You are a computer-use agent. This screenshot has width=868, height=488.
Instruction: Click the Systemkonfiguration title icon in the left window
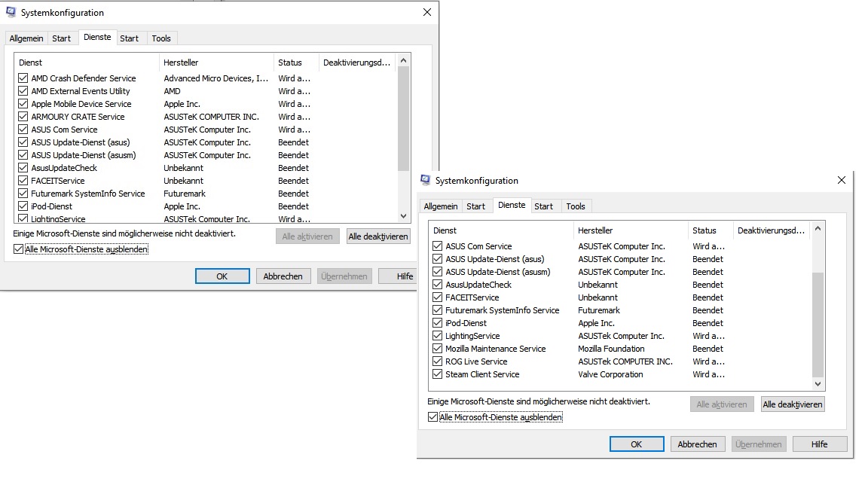(11, 12)
